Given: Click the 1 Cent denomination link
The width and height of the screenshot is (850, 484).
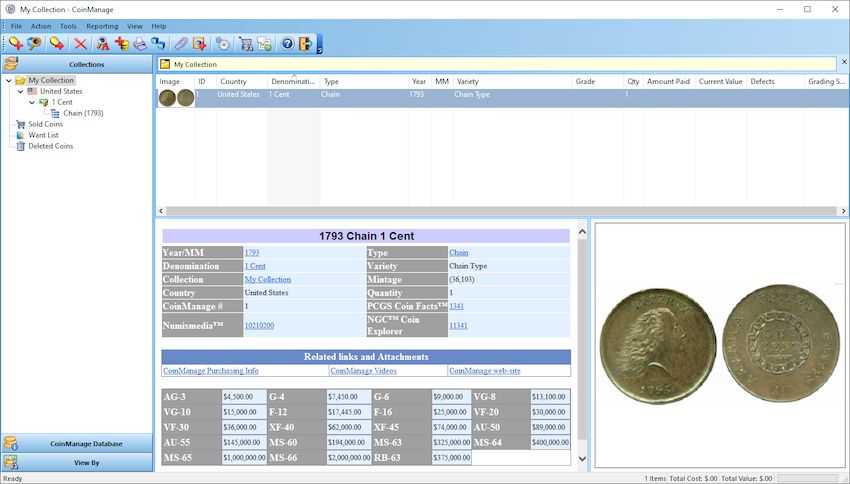Looking at the screenshot, I should (255, 266).
